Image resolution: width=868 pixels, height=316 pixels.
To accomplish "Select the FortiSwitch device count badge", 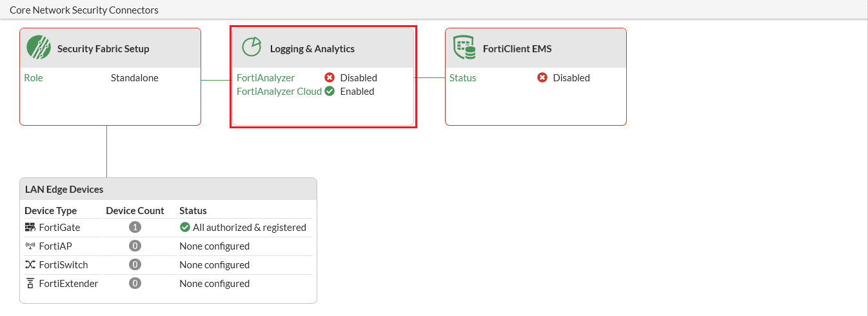I will (135, 265).
